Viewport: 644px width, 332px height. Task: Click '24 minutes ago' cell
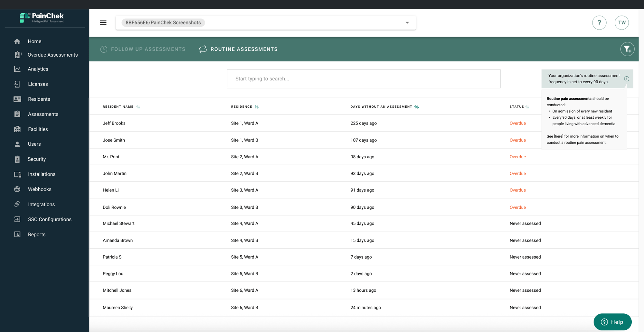[x=366, y=308]
